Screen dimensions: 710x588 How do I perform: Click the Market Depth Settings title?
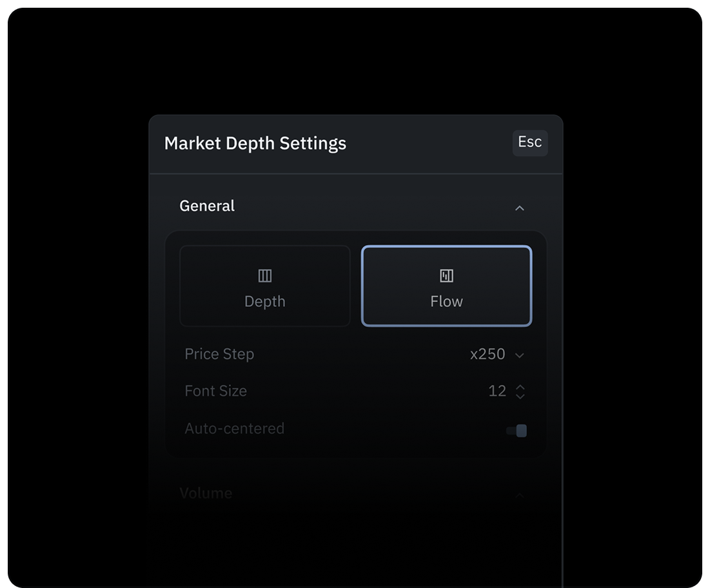coord(255,144)
